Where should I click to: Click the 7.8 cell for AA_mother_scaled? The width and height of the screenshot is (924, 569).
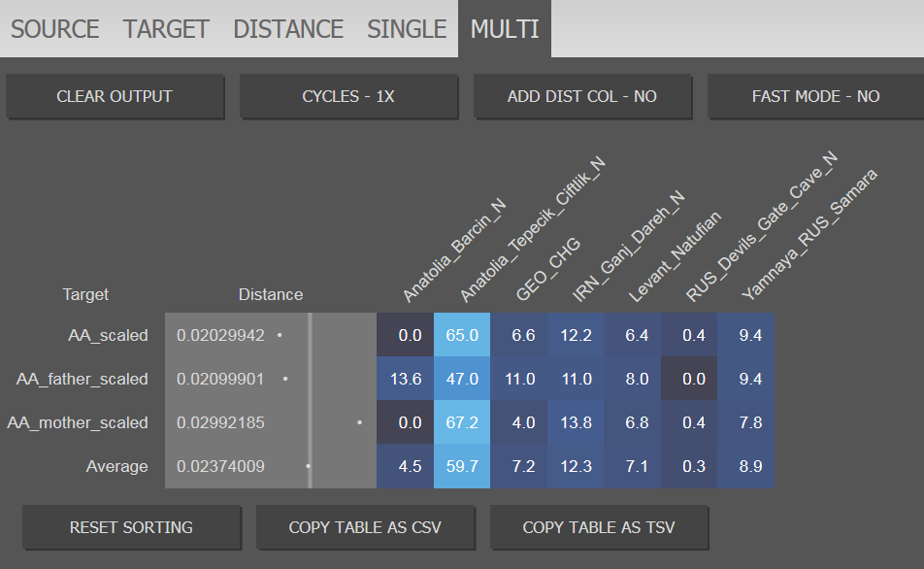pyautogui.click(x=746, y=422)
